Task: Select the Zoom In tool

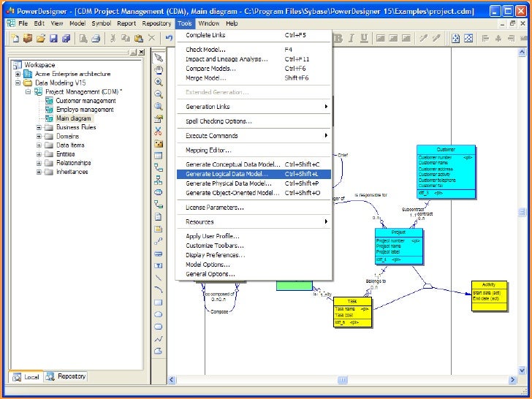Action: (x=159, y=82)
